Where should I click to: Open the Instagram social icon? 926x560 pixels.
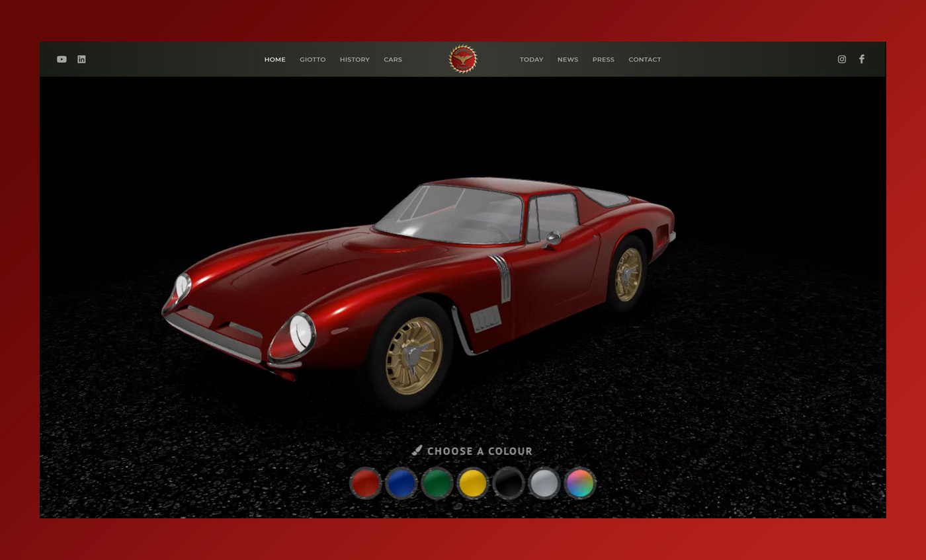(841, 60)
